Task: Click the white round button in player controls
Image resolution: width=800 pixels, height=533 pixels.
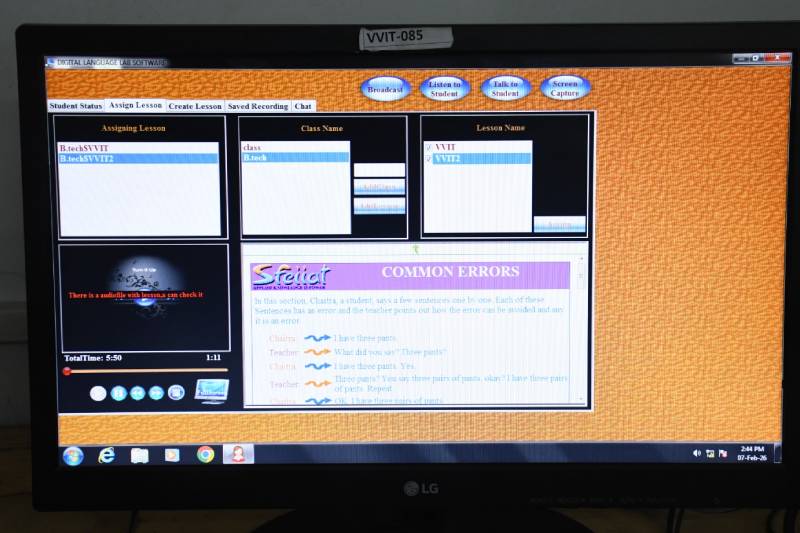Action: click(x=98, y=393)
